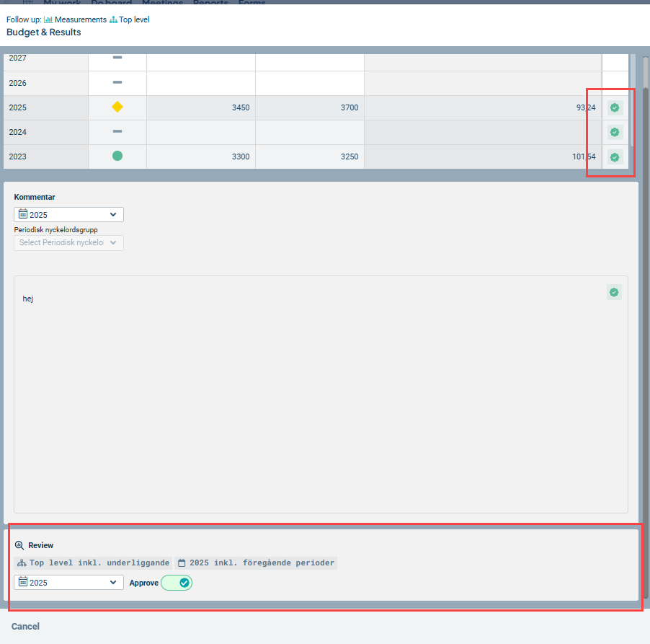Click the approved checkmark icon in the 2023 row
The width and height of the screenshot is (650, 644).
coord(614,156)
